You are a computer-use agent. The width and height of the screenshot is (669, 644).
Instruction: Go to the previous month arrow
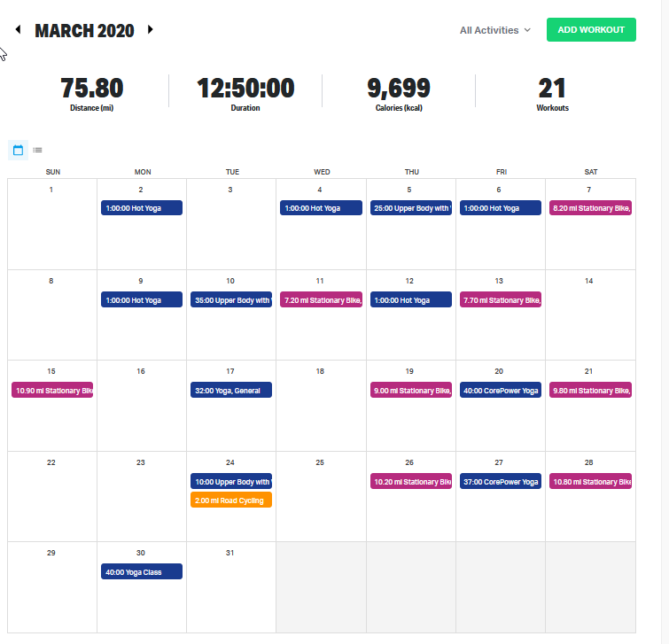pos(18,30)
